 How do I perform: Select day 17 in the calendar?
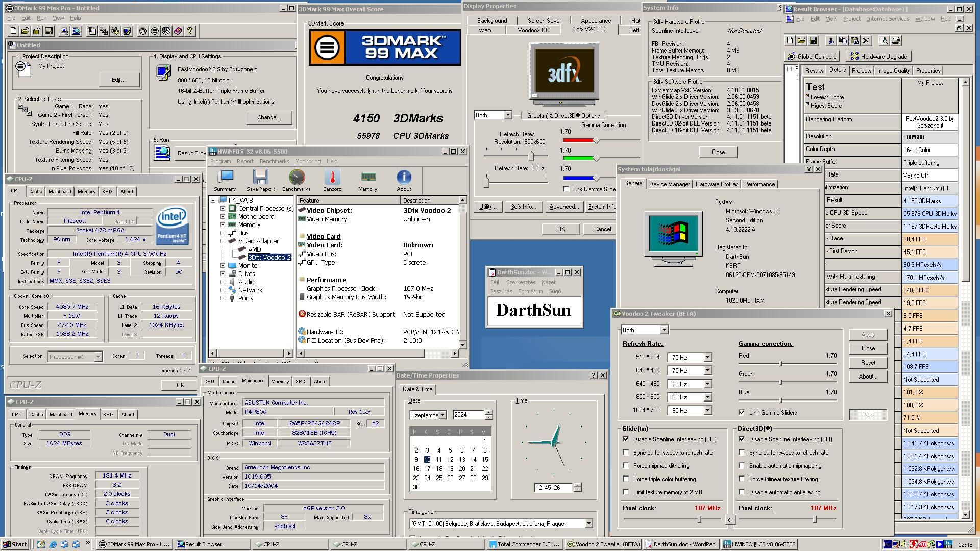click(427, 469)
